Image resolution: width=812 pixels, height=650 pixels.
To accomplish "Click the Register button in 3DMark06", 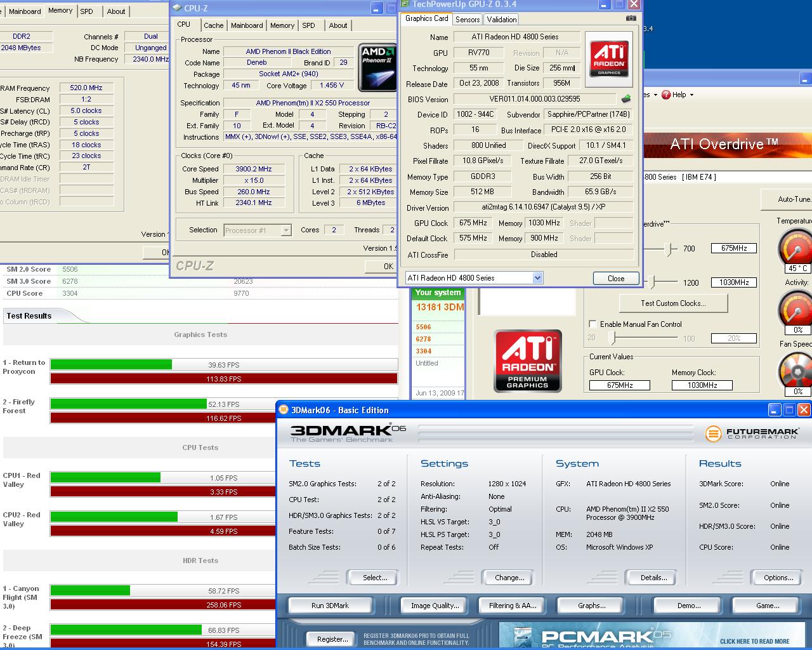I will 332,639.
